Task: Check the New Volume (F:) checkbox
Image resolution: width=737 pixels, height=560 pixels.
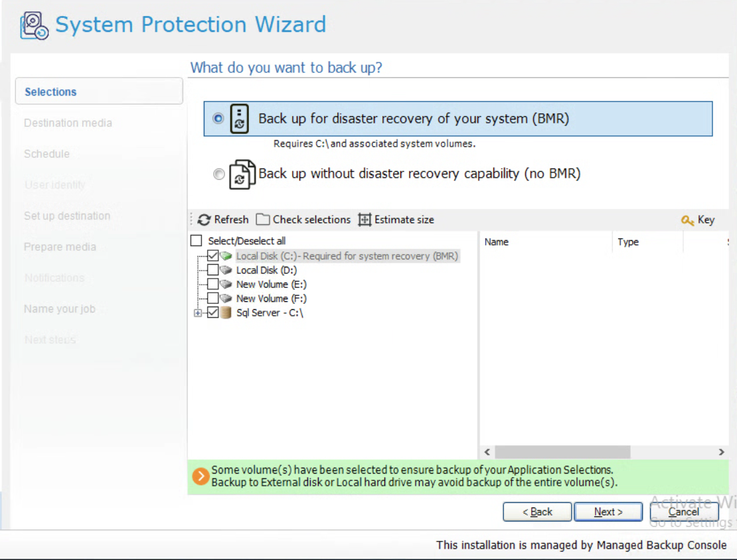Action: pos(212,299)
